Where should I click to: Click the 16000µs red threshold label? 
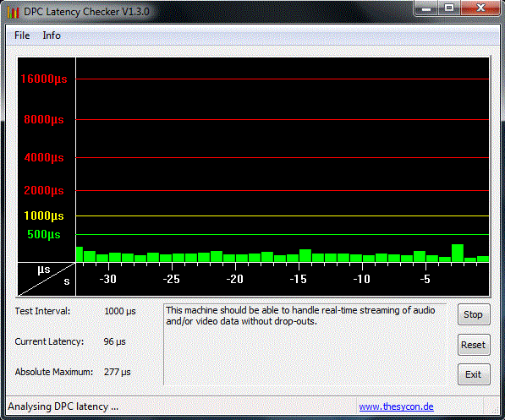(44, 79)
